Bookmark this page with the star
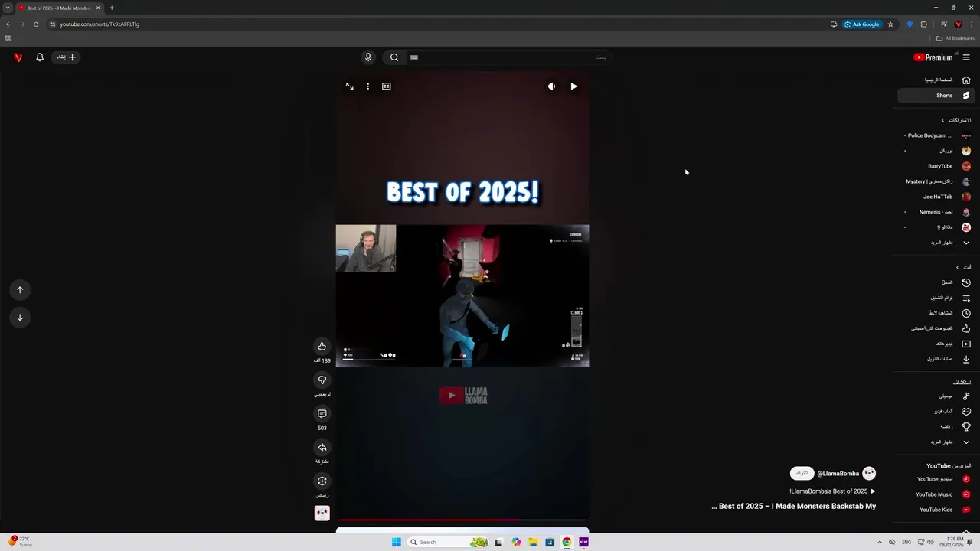This screenshot has height=551, width=980. click(x=890, y=24)
